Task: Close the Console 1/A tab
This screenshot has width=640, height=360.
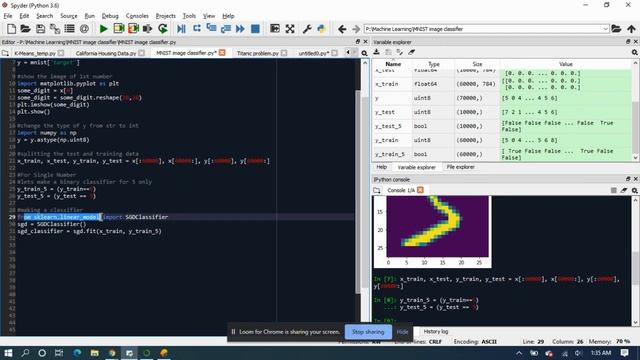Action: (x=420, y=190)
